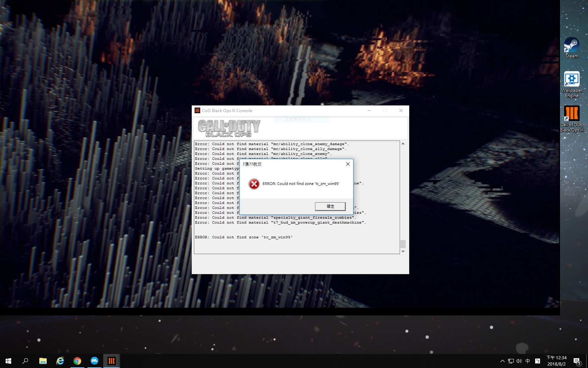Click the console scrollbar up arrow
Screen dimensions: 588x368
[403, 144]
